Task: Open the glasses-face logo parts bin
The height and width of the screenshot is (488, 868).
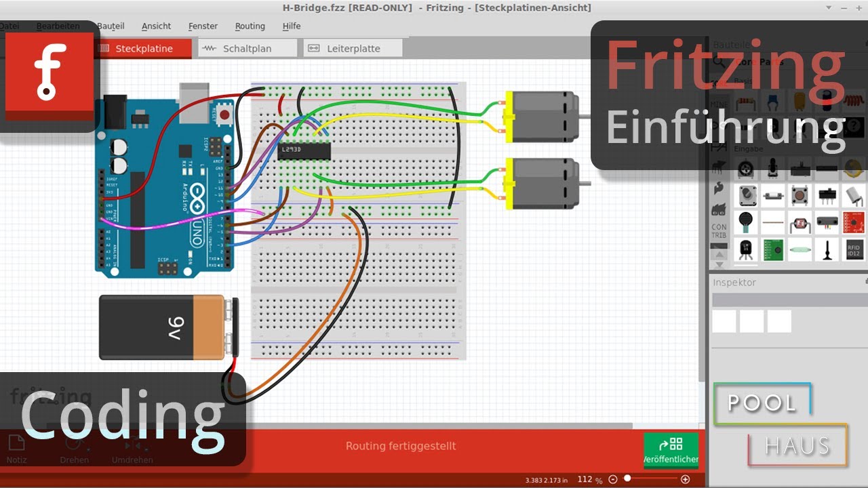Action: 719,209
